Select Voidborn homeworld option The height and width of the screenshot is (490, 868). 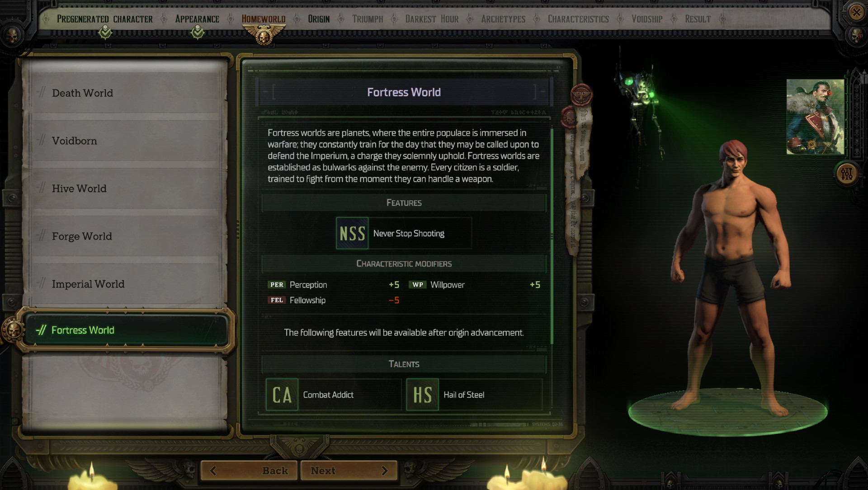pyautogui.click(x=127, y=140)
